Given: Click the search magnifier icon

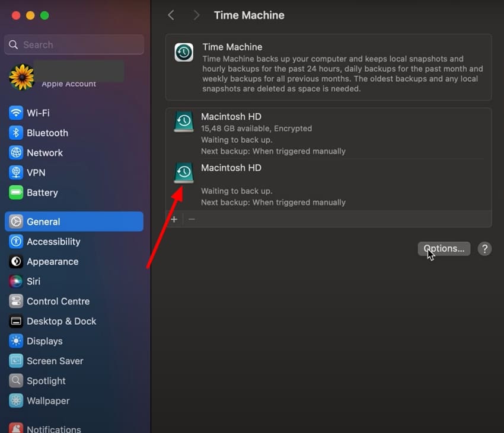Looking at the screenshot, I should pos(13,44).
